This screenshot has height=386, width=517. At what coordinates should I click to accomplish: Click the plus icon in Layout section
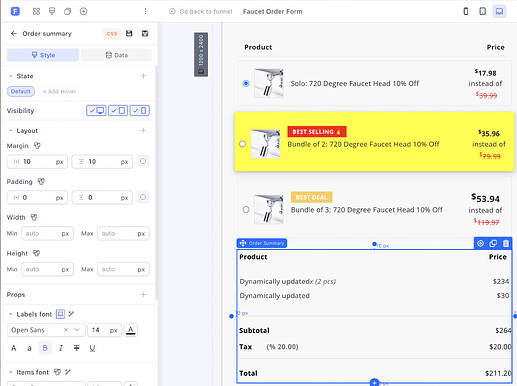(143, 130)
